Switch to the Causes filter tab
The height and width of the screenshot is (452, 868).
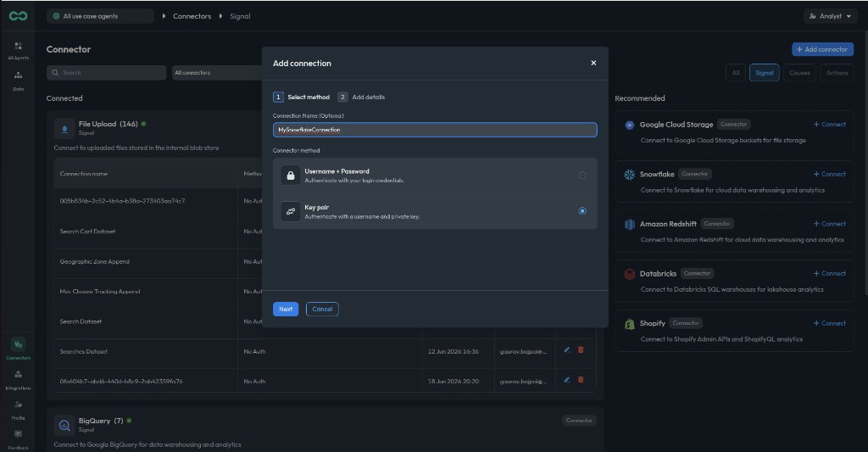click(799, 73)
